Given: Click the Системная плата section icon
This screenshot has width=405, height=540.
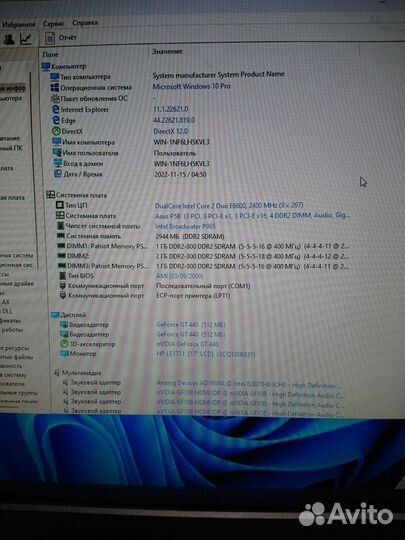Looking at the screenshot, I should 50,195.
